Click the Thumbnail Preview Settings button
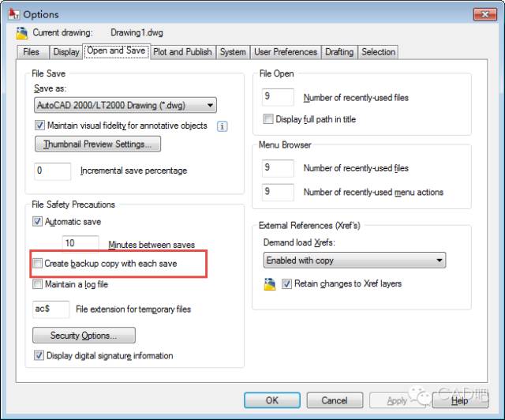Viewport: 505px width, 420px height. [98, 144]
